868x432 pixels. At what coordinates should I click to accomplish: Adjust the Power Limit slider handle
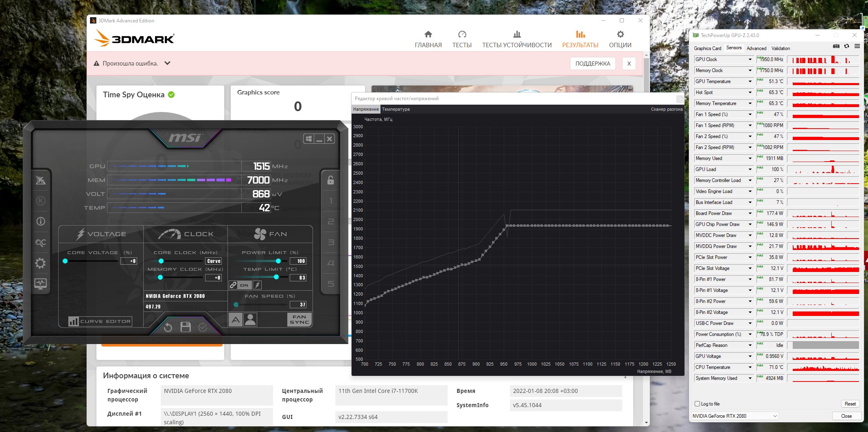click(278, 261)
